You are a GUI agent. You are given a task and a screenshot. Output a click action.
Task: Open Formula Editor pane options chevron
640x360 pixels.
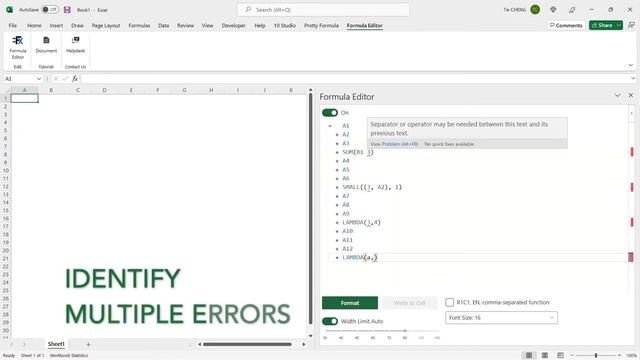tap(617, 95)
